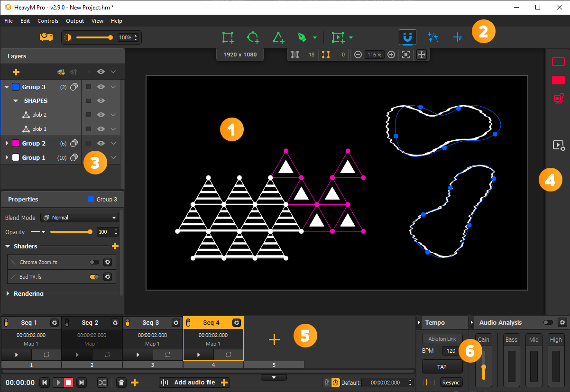Image resolution: width=570 pixels, height=392 pixels.
Task: Select the add rectangle shape tool
Action: pos(228,37)
